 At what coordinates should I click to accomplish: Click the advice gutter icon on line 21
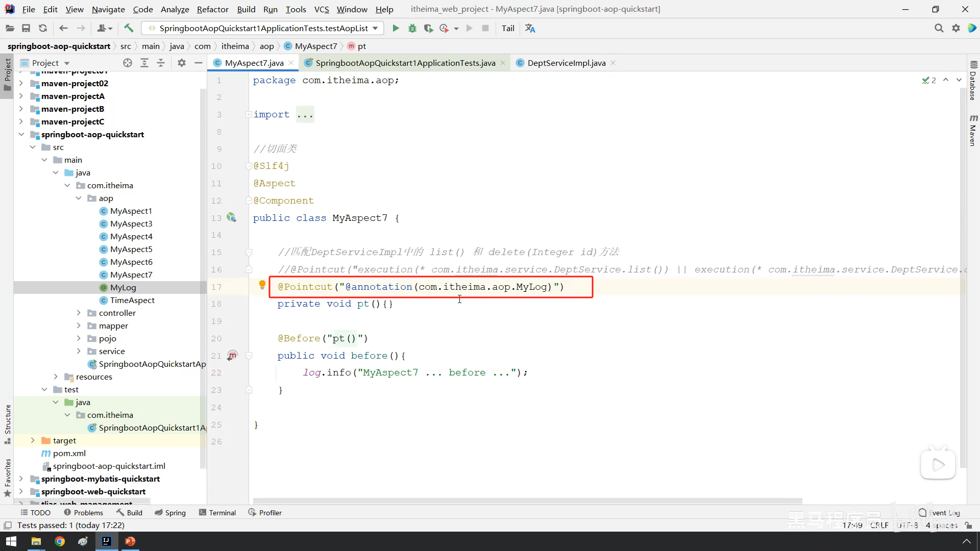coord(232,356)
